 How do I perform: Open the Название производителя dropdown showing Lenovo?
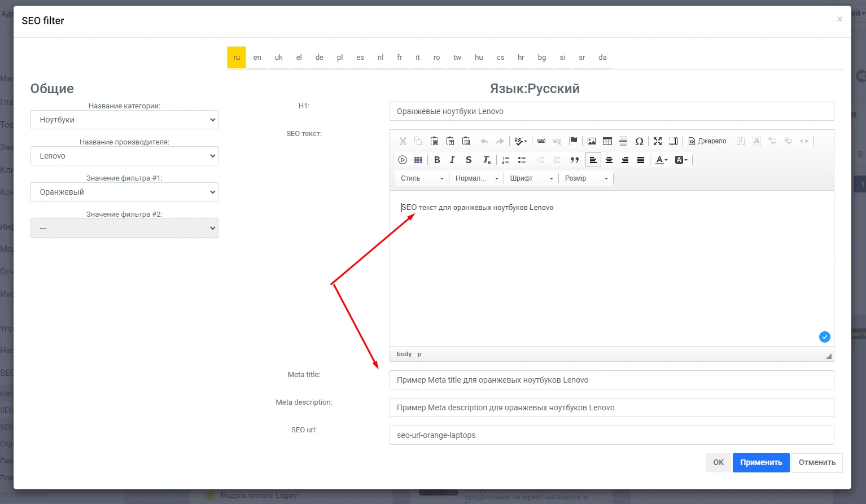pyautogui.click(x=124, y=156)
